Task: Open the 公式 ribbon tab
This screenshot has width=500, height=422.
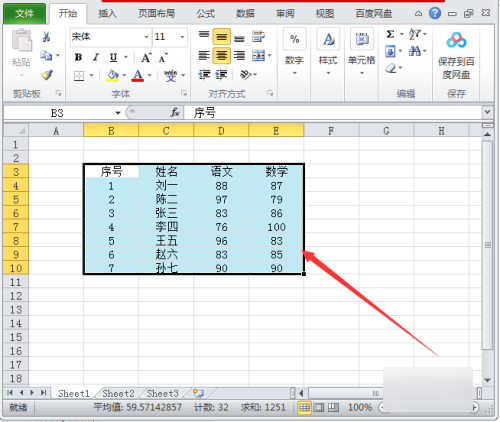Action: pyautogui.click(x=205, y=14)
